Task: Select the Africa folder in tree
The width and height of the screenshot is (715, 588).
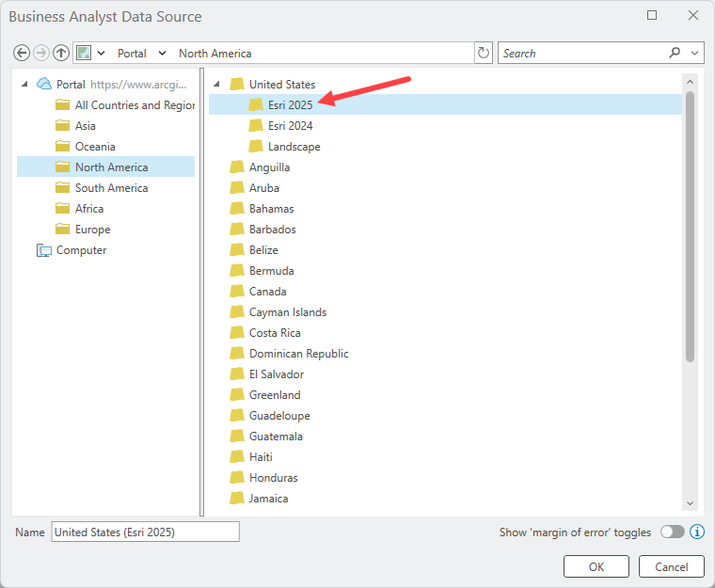Action: pyautogui.click(x=79, y=209)
